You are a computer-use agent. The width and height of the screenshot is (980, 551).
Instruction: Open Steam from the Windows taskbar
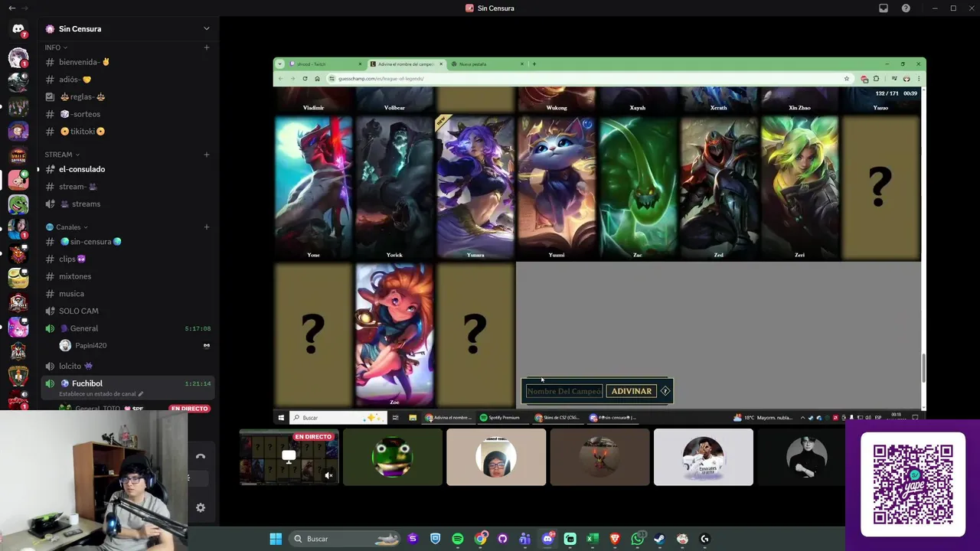(660, 539)
